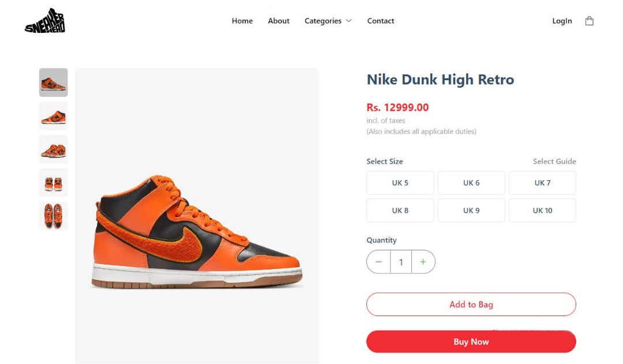Choose size UK 10
The width and height of the screenshot is (623, 364).
pos(542,210)
